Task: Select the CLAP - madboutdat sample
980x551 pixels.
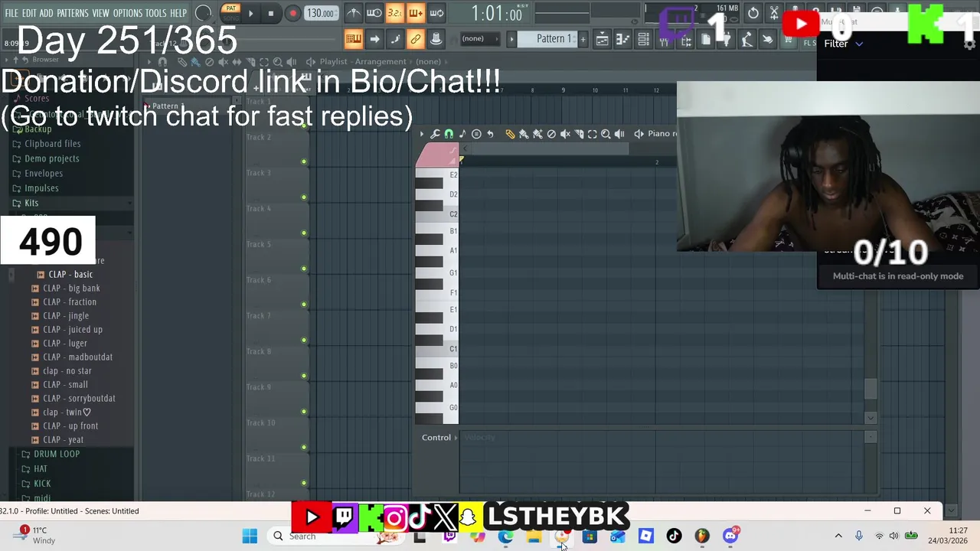Action: coord(77,357)
